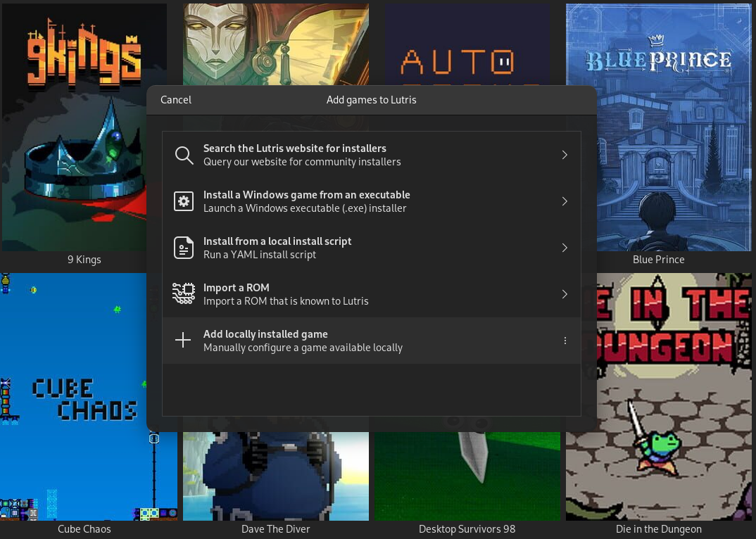Click Run a YAML install script text
Screen dimensions: 756x539
(260, 255)
